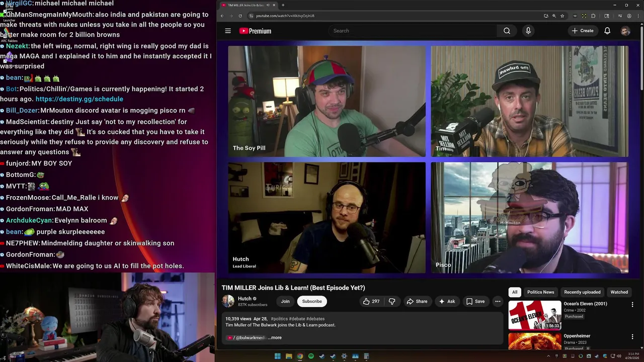Like the video with 297 likes
The height and width of the screenshot is (362, 644).
371,301
